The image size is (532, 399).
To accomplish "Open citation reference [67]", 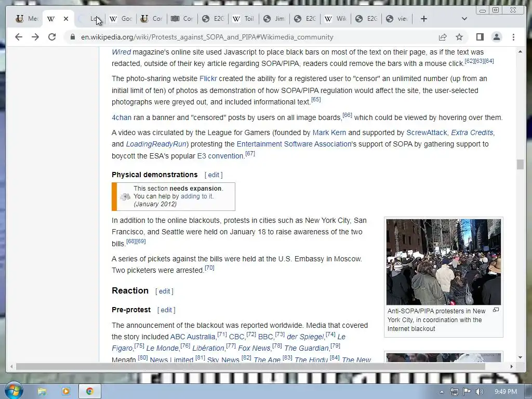I will [250, 153].
